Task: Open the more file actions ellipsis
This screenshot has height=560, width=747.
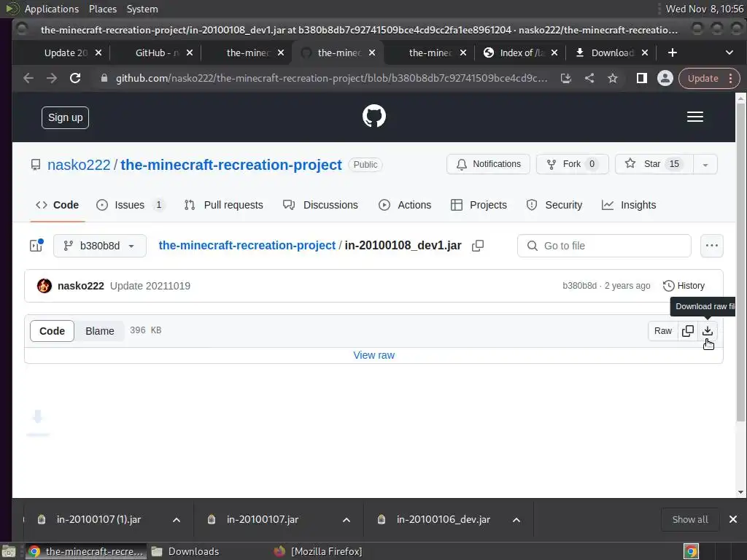Action: [712, 246]
